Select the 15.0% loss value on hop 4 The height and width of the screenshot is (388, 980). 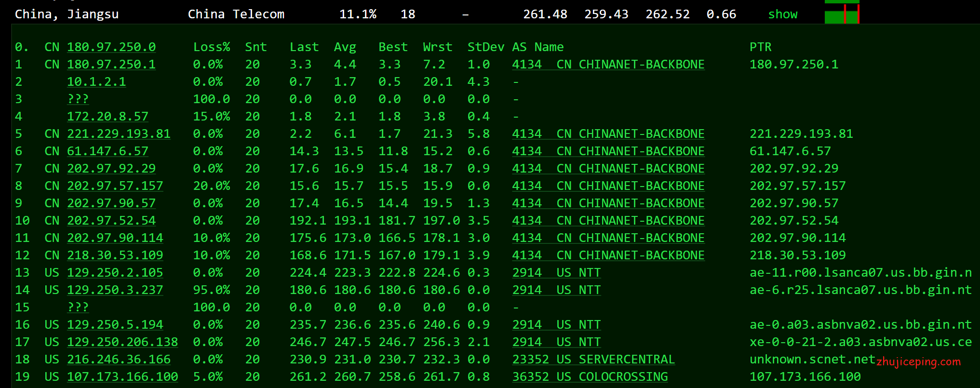(x=212, y=117)
